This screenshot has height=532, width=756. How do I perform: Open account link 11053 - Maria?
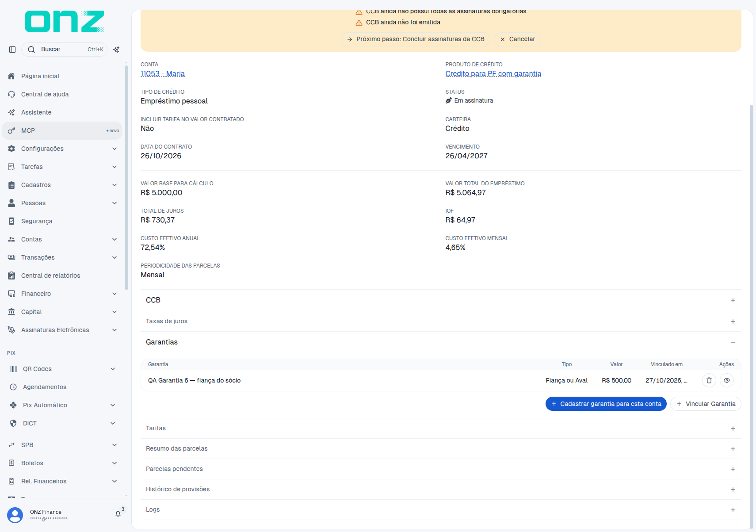point(163,73)
